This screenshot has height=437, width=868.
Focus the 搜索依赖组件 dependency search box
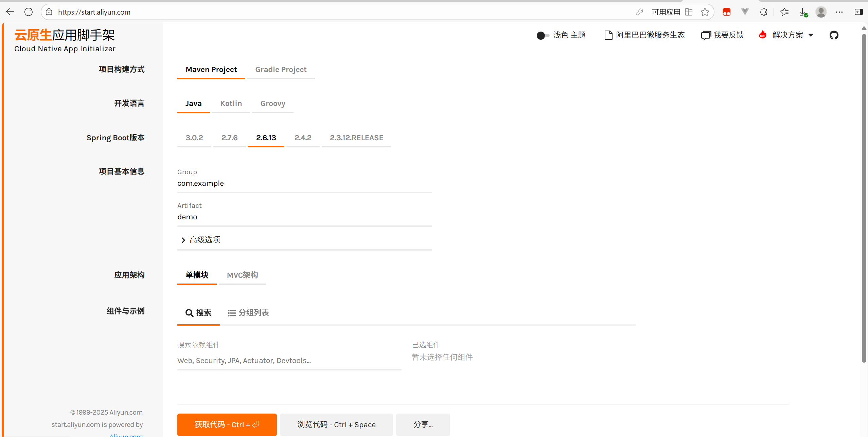[289, 361]
